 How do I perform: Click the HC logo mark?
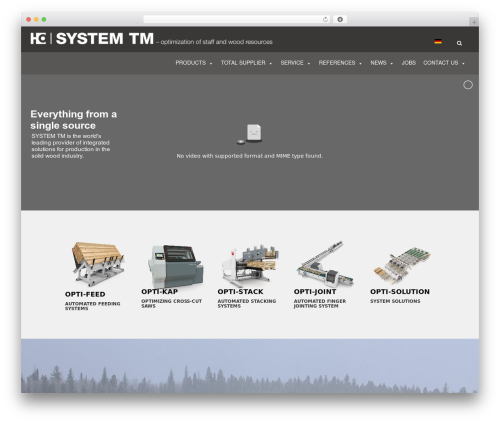(38, 38)
